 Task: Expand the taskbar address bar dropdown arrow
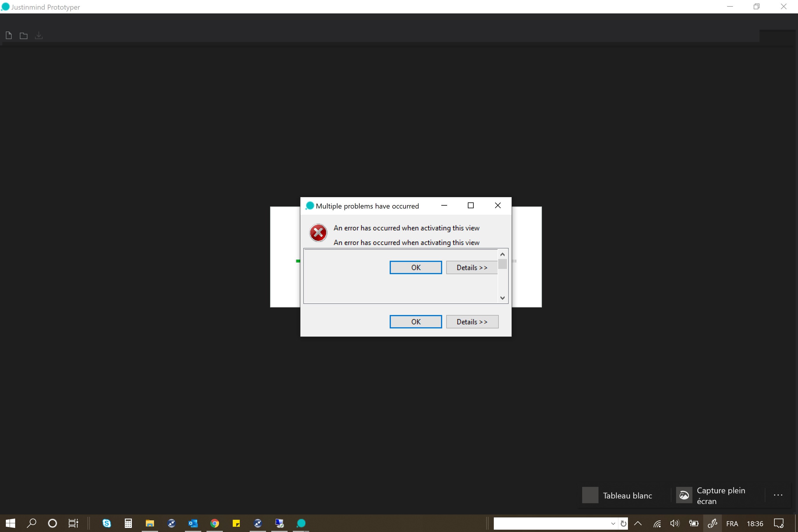(x=613, y=523)
